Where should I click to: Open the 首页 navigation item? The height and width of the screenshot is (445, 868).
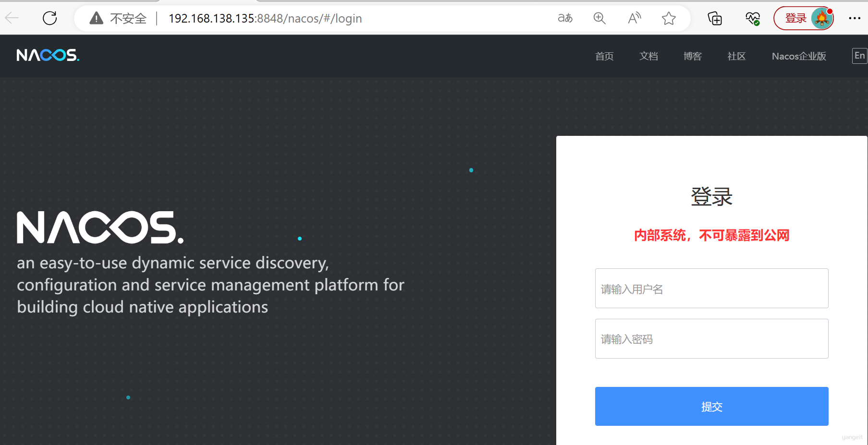pos(604,56)
